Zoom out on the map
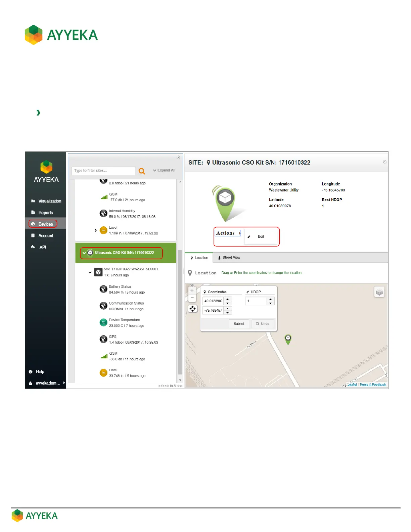 (192, 298)
